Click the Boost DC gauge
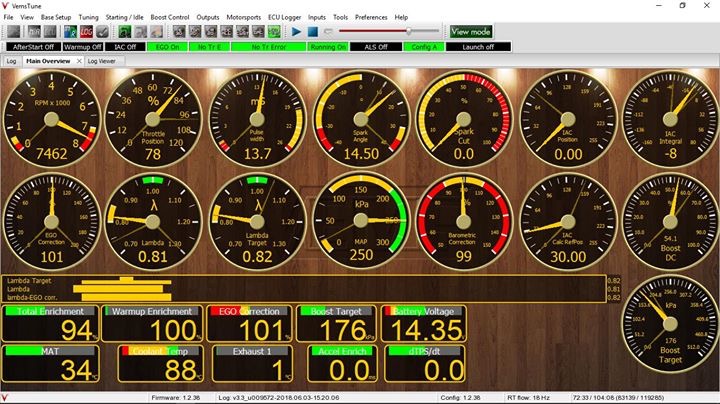The width and height of the screenshot is (720, 404). (670, 221)
